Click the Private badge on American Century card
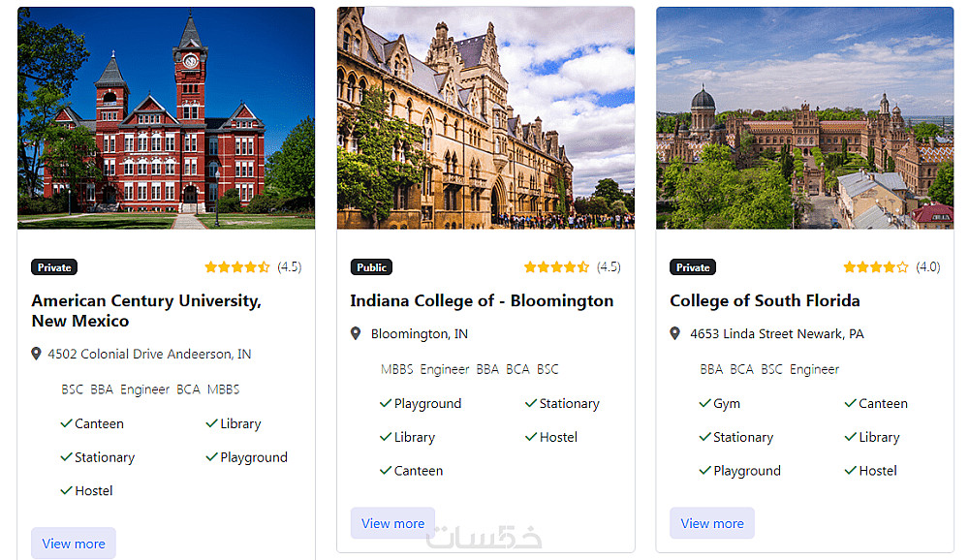Image resolution: width=969 pixels, height=560 pixels. click(54, 267)
